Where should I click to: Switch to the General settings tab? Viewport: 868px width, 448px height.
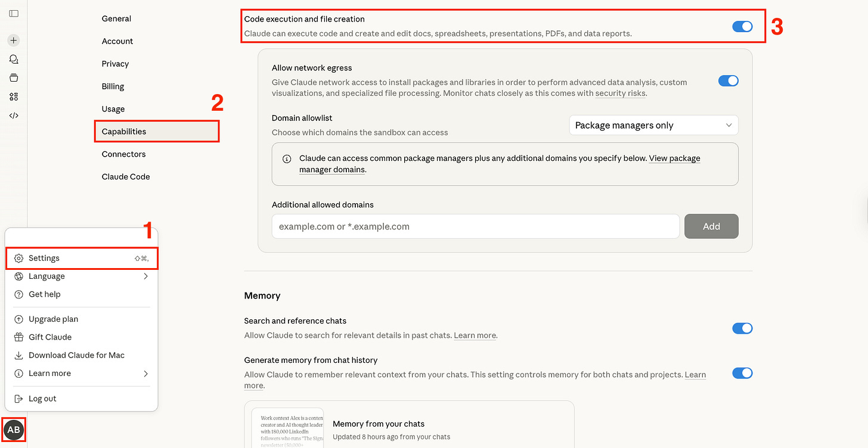coord(116,18)
